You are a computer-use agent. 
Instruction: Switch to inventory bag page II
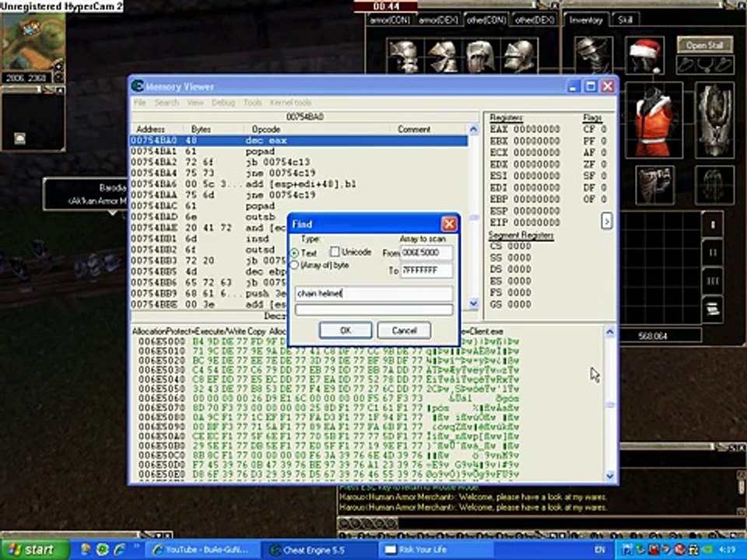tap(713, 252)
